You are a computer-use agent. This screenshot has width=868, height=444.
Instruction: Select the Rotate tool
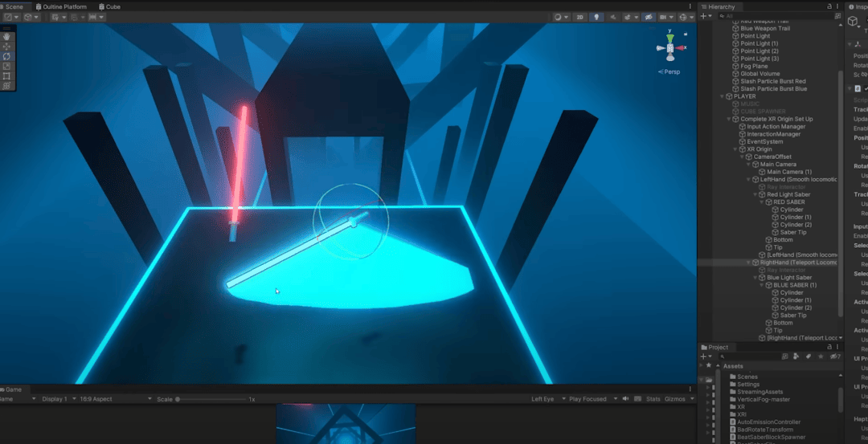(x=6, y=56)
